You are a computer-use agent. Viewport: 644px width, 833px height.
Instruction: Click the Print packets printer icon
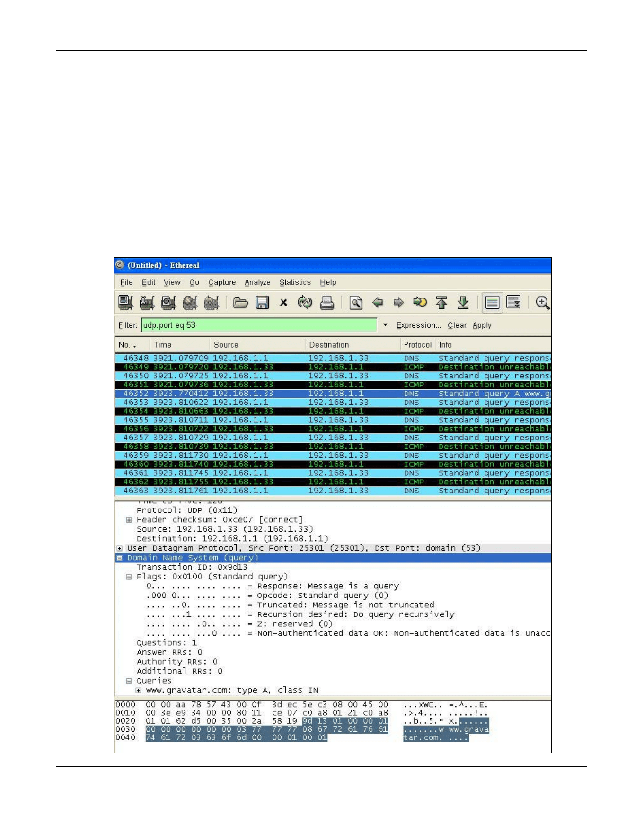click(326, 303)
